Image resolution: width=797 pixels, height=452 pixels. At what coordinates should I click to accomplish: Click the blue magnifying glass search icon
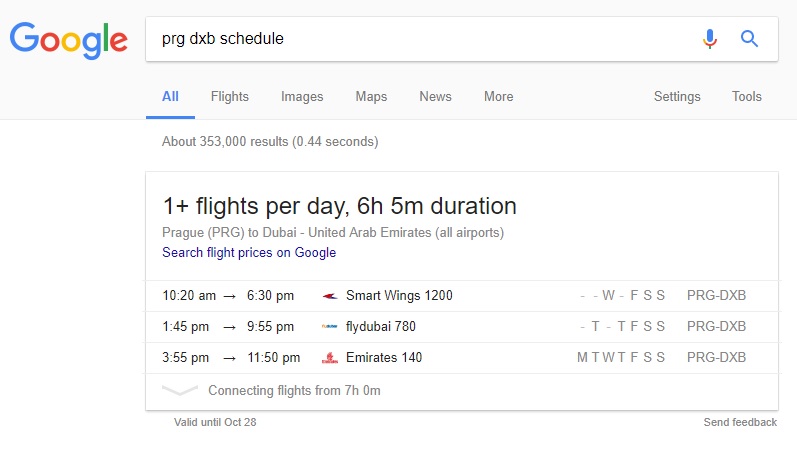pos(749,39)
